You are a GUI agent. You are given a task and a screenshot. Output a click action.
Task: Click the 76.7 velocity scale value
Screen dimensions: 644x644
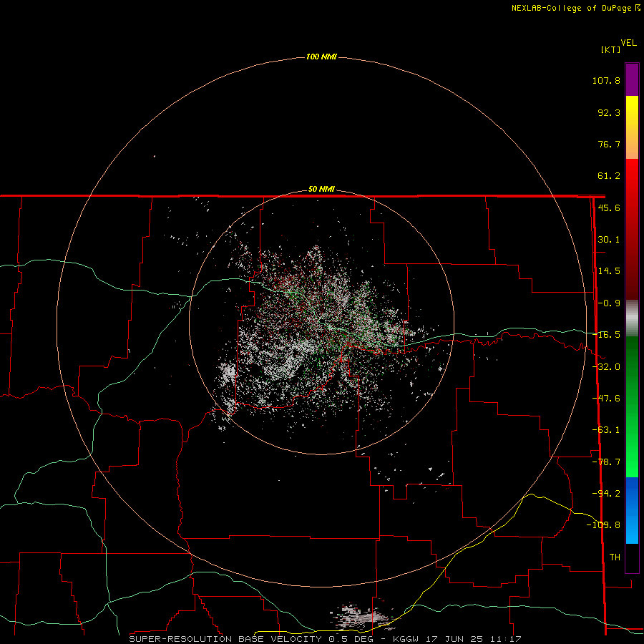pos(609,144)
